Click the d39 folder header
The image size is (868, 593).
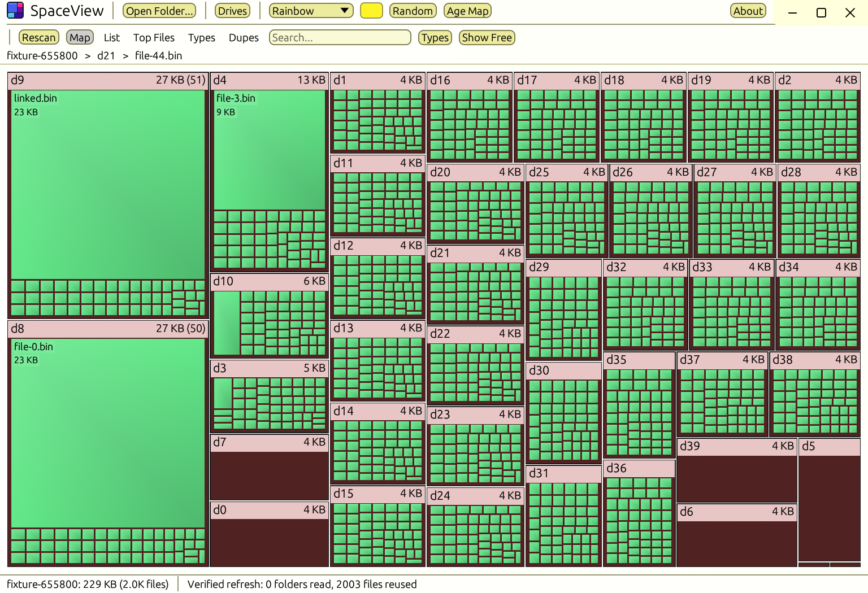(x=737, y=446)
